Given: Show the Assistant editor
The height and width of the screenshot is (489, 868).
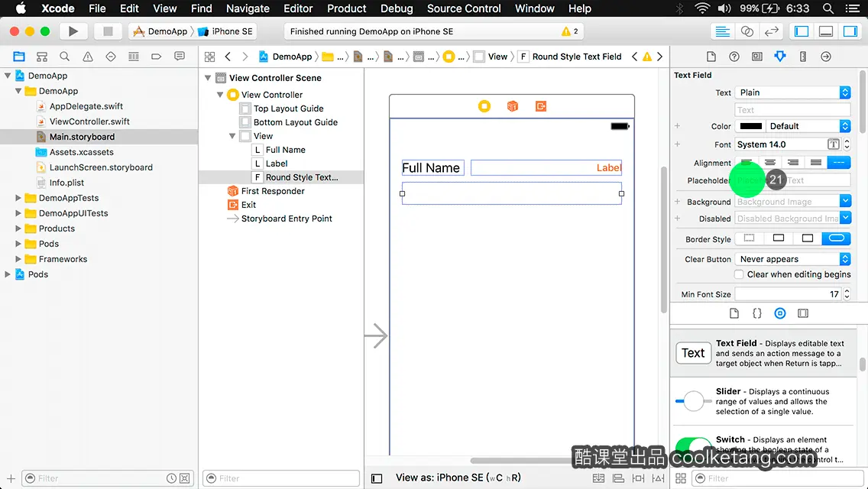Looking at the screenshot, I should point(747,31).
